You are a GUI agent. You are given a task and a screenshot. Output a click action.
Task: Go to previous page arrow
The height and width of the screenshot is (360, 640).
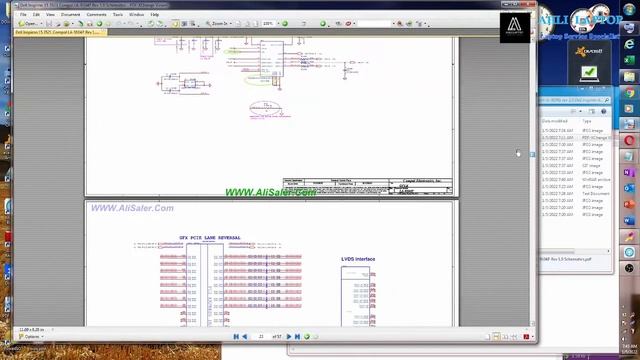[244, 337]
